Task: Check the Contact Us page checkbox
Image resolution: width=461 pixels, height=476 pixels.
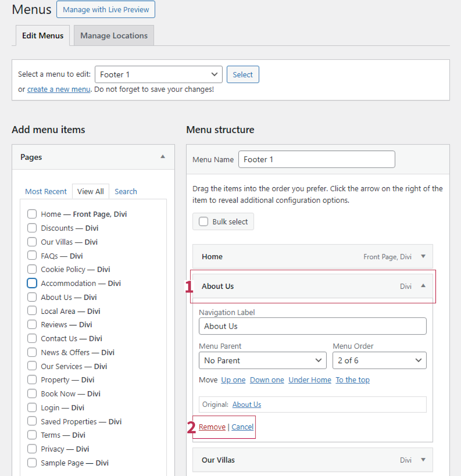Action: [x=32, y=339]
